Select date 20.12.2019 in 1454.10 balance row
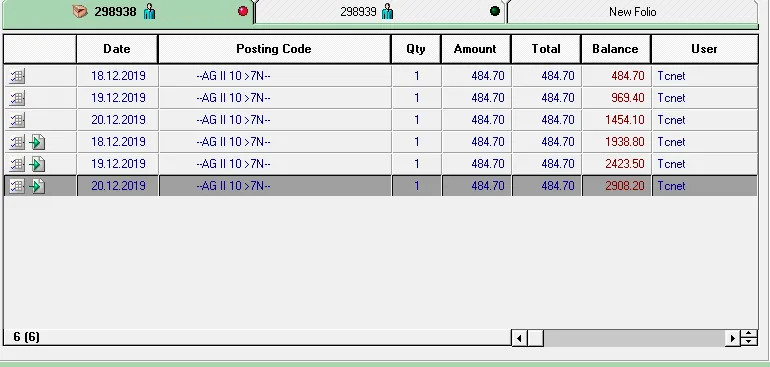This screenshot has width=770, height=367. [118, 120]
